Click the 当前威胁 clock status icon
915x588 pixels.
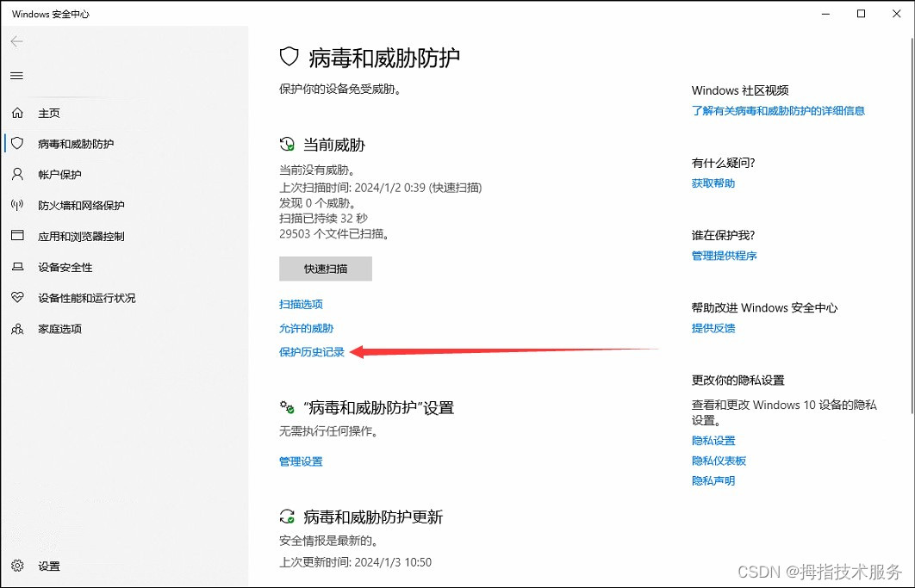click(287, 144)
